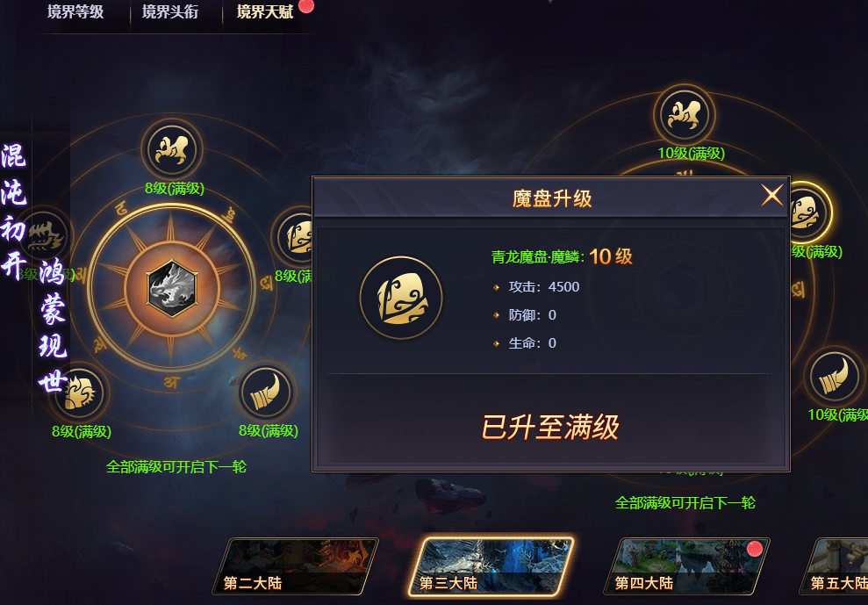Image resolution: width=868 pixels, height=605 pixels.
Task: Select the highlighted scale rune on right wheel
Action: click(x=809, y=213)
